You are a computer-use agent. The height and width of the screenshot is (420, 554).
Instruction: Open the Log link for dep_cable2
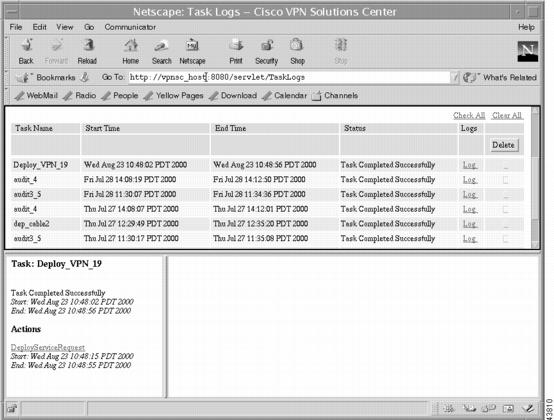click(x=470, y=224)
